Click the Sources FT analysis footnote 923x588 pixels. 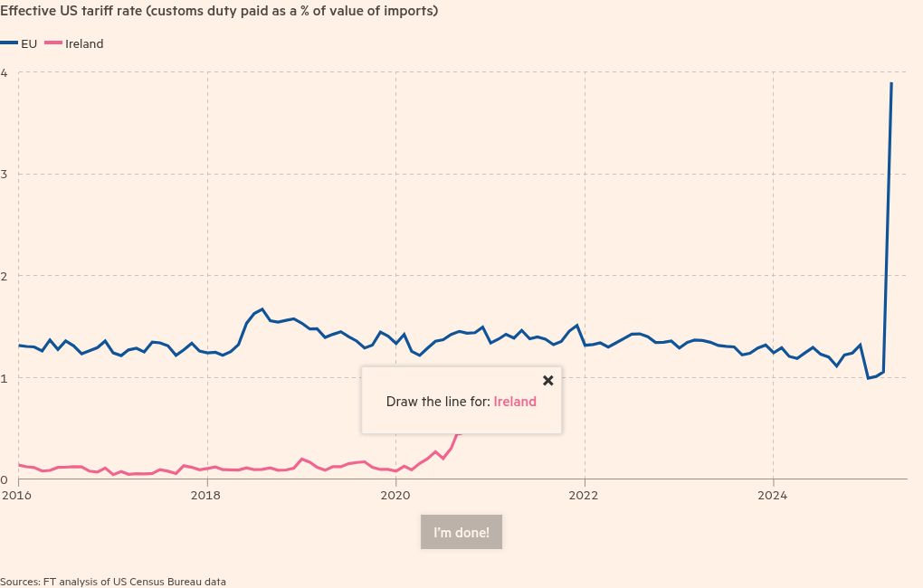point(113,582)
